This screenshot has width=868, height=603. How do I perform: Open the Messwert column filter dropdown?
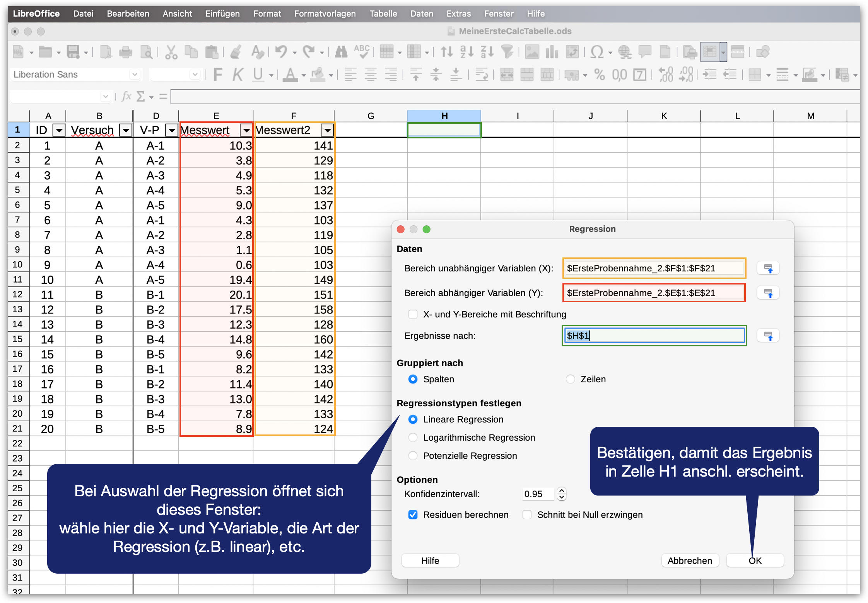pyautogui.click(x=246, y=131)
